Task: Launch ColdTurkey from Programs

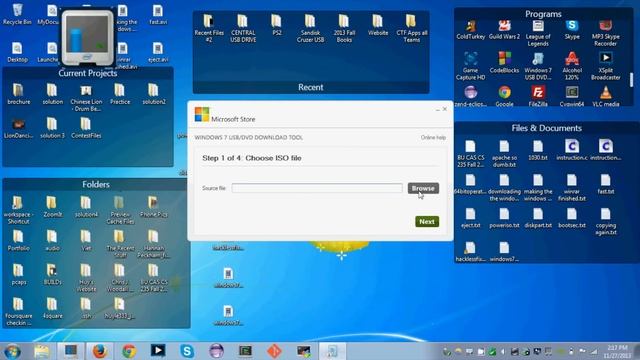Action: pos(471,29)
